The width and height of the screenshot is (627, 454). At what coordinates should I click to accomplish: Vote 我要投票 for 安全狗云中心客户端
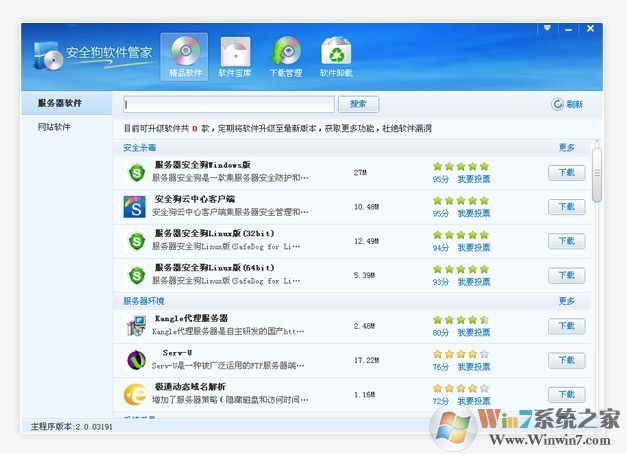474,214
